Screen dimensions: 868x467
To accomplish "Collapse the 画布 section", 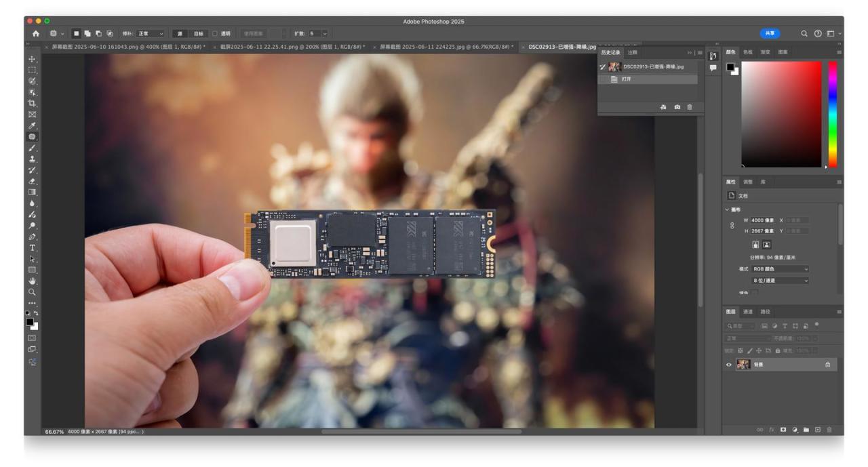I will [728, 209].
